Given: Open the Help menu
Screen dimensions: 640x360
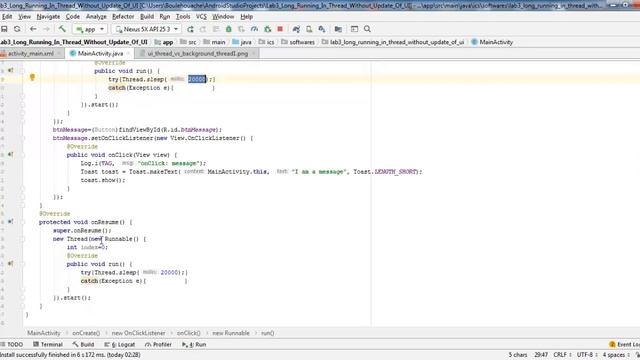Looking at the screenshot, I should [x=247, y=17].
